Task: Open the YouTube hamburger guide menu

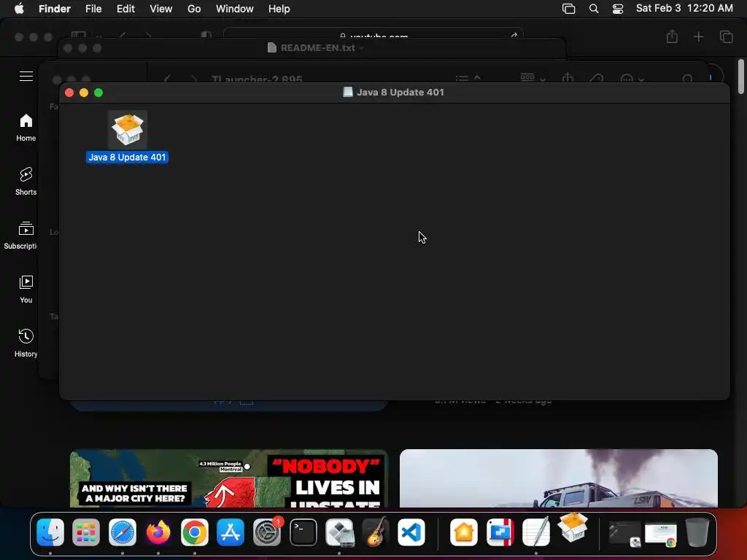Action: click(x=26, y=76)
